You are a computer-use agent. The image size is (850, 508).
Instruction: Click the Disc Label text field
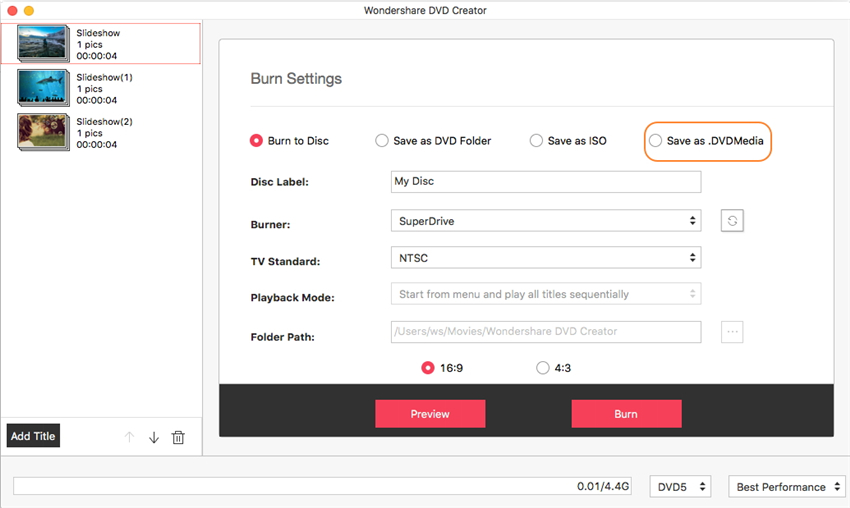[545, 182]
